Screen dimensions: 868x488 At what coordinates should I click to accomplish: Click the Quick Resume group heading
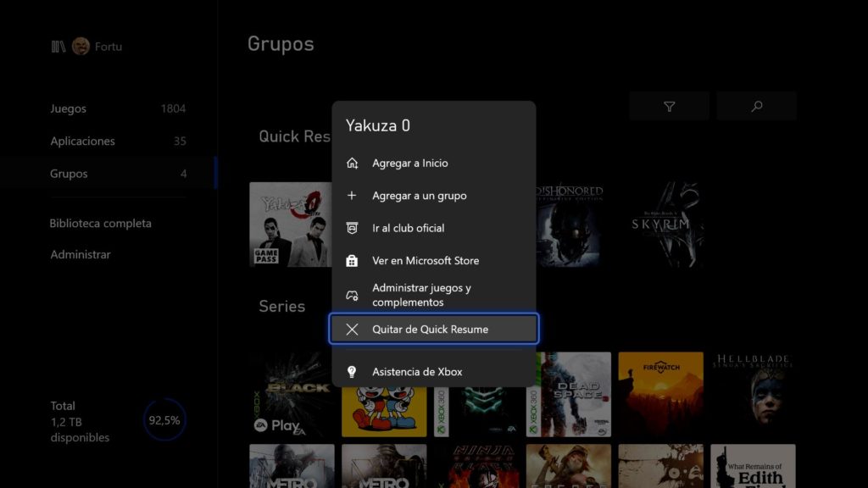(x=295, y=136)
